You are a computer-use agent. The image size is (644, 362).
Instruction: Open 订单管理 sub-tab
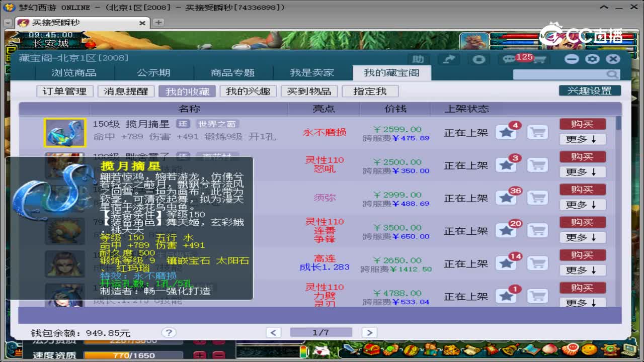click(64, 92)
